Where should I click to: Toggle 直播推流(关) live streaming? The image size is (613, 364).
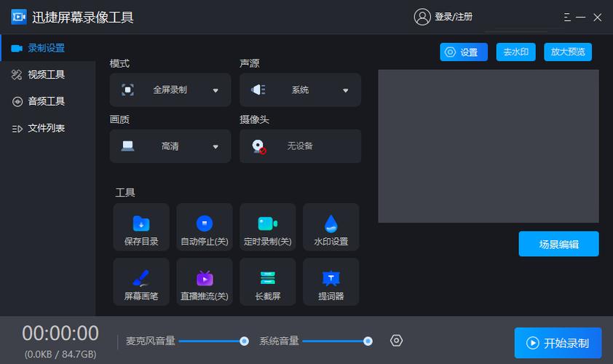[x=205, y=282]
